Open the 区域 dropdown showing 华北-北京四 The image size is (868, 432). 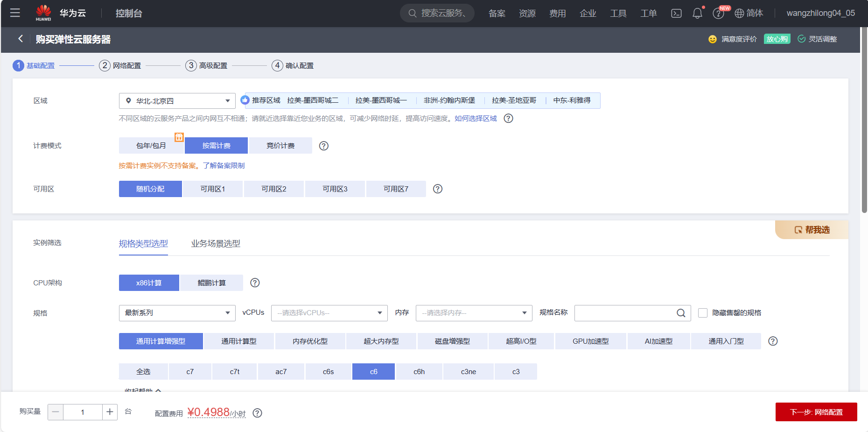(177, 100)
